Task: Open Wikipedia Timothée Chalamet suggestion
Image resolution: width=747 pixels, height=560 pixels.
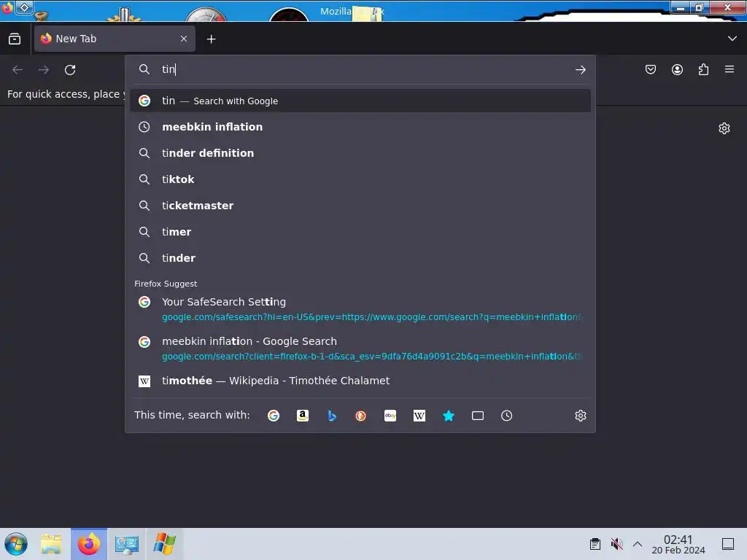Action: pyautogui.click(x=360, y=381)
